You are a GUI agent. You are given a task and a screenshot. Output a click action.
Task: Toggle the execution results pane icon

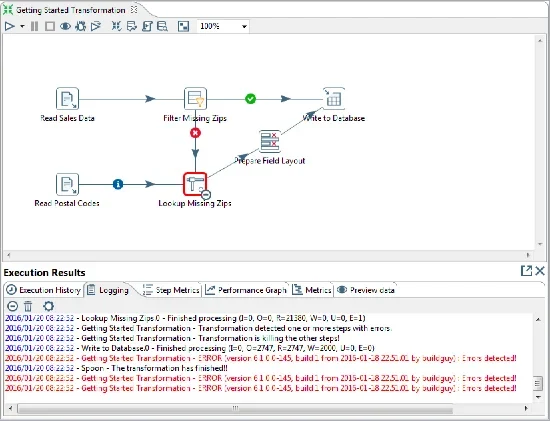pyautogui.click(x=183, y=26)
